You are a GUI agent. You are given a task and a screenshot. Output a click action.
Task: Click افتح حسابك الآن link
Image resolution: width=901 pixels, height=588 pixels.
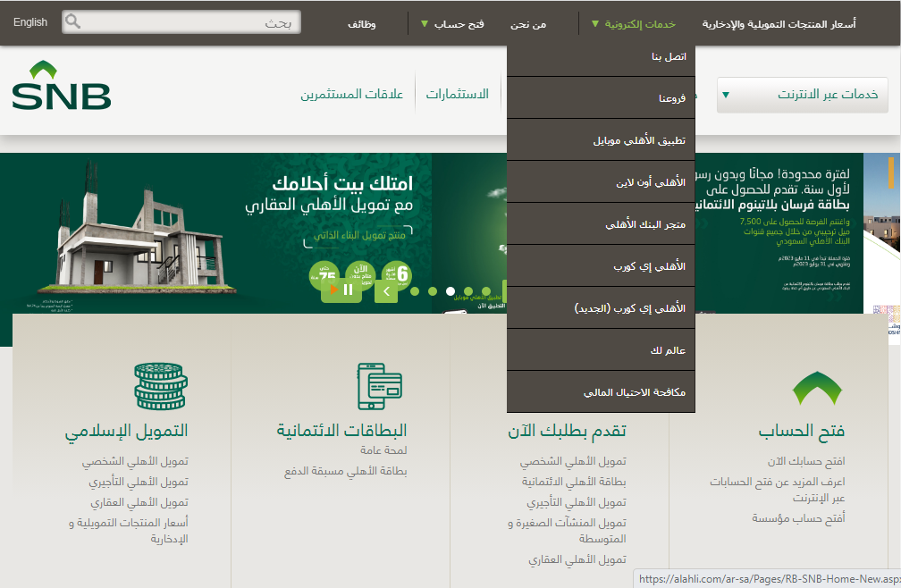[x=806, y=461]
